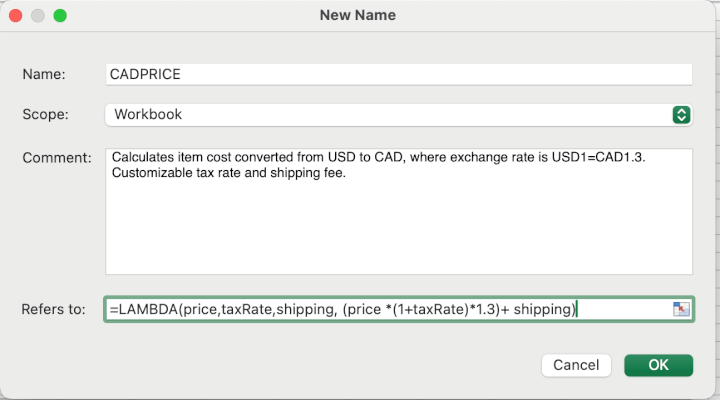Click into the Name field containing CADPRICE
720x400 pixels.
(x=398, y=74)
